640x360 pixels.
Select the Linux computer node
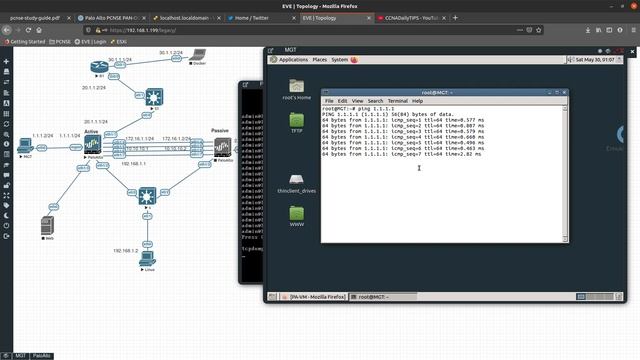click(147, 259)
